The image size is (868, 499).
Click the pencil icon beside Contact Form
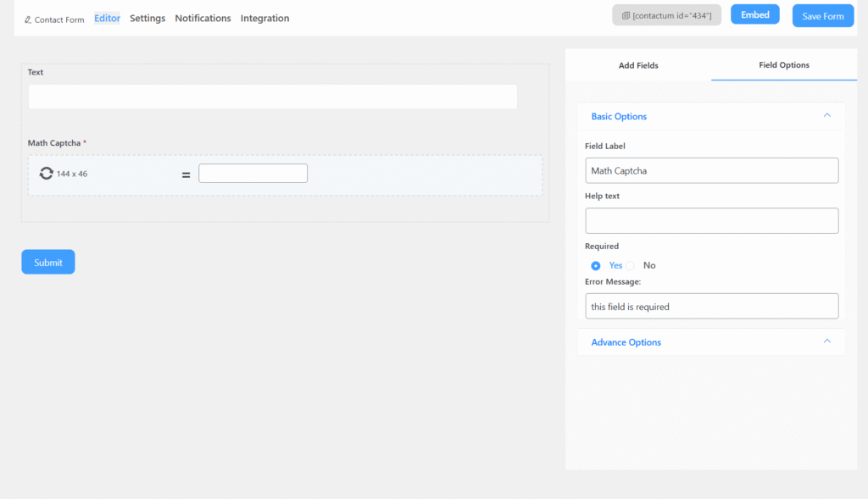point(28,19)
